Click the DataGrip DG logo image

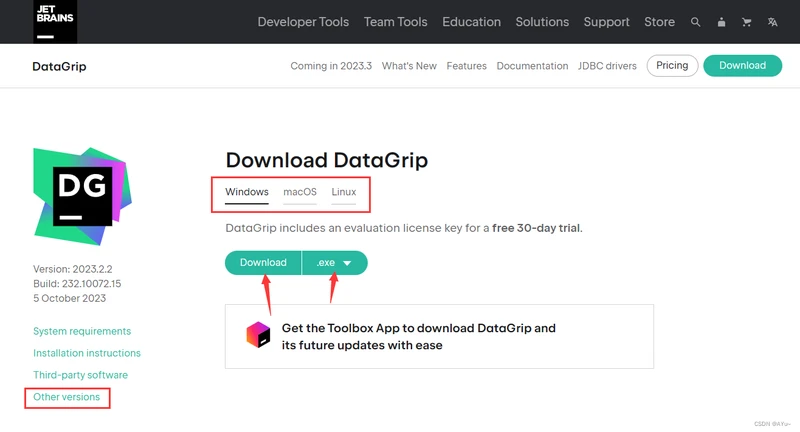click(82, 196)
